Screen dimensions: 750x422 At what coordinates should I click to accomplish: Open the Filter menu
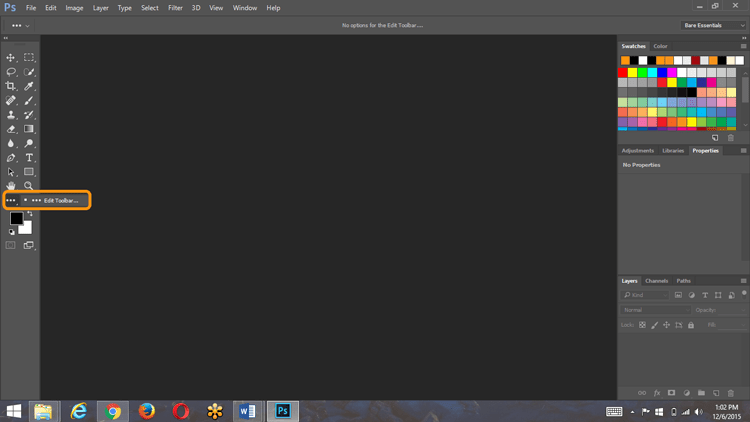(x=175, y=8)
